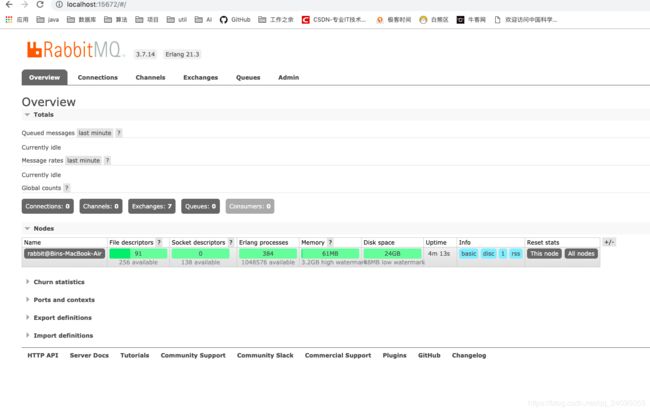Change Queued messages last minute range
This screenshot has height=412, width=650.
pyautogui.click(x=95, y=133)
